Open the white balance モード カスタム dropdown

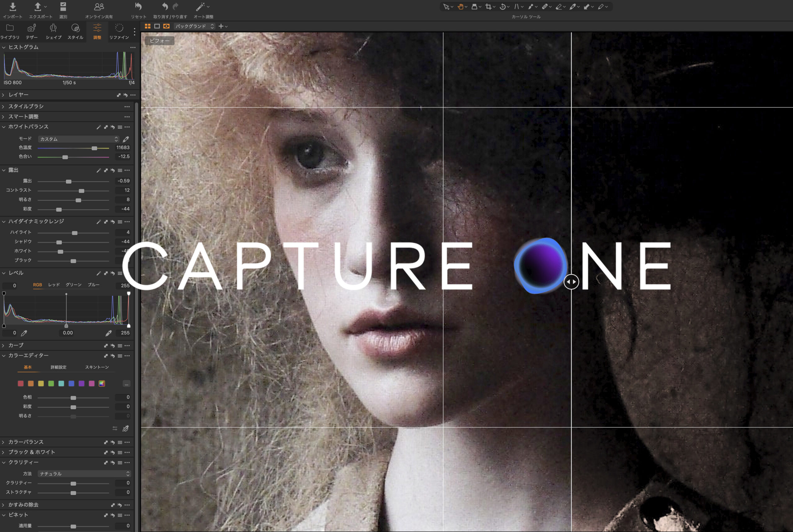click(78, 139)
